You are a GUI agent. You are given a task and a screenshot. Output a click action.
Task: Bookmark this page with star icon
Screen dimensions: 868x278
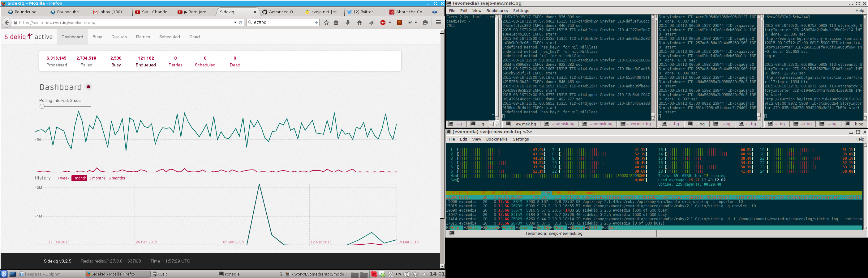[x=326, y=23]
